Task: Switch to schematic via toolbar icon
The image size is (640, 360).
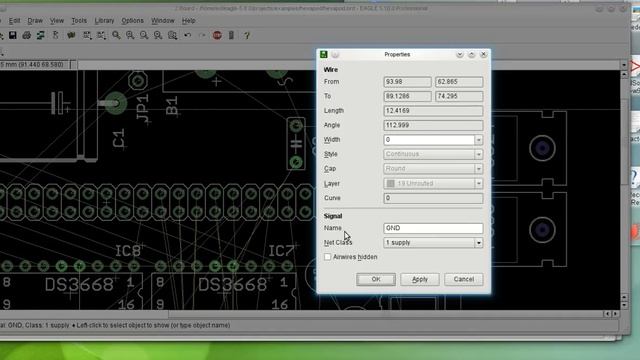Action: (x=56, y=36)
